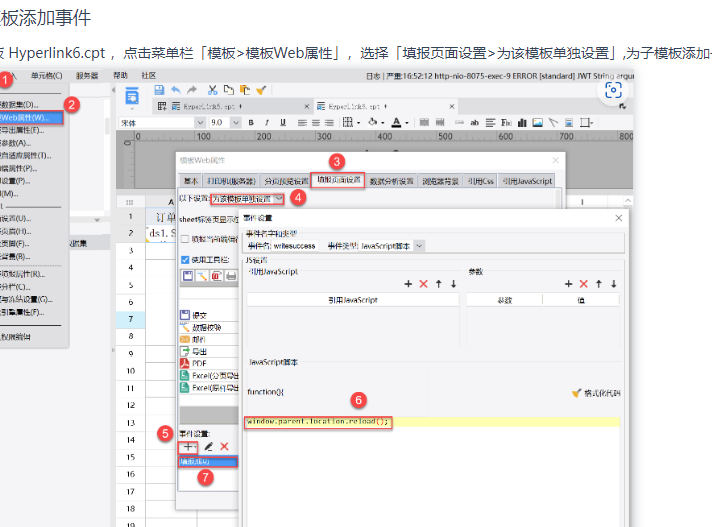Click the Paste clipboard icon
This screenshot has height=527, width=712.
pos(245,90)
